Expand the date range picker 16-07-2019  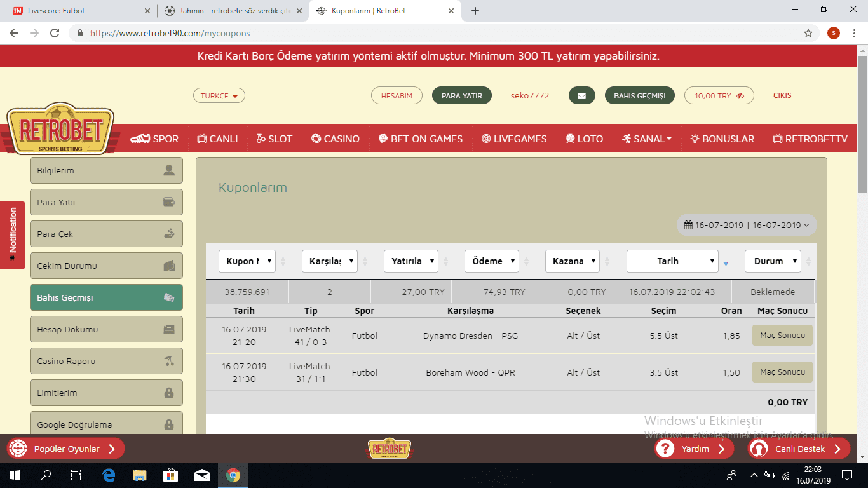pyautogui.click(x=747, y=225)
